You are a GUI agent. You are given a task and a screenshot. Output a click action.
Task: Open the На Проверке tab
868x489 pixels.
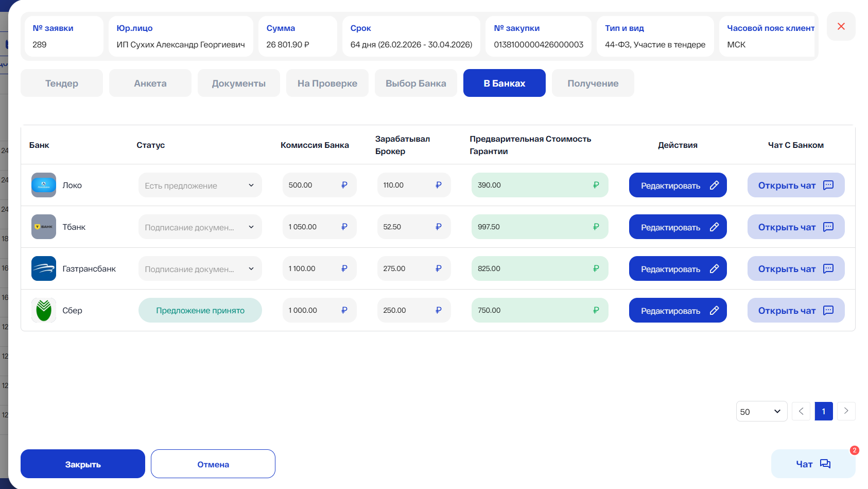(x=327, y=83)
